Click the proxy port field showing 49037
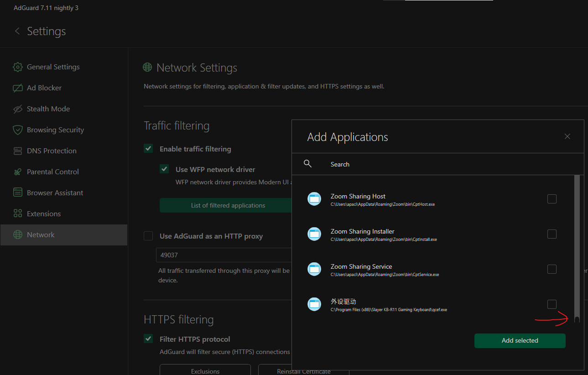The height and width of the screenshot is (375, 588). (x=224, y=255)
